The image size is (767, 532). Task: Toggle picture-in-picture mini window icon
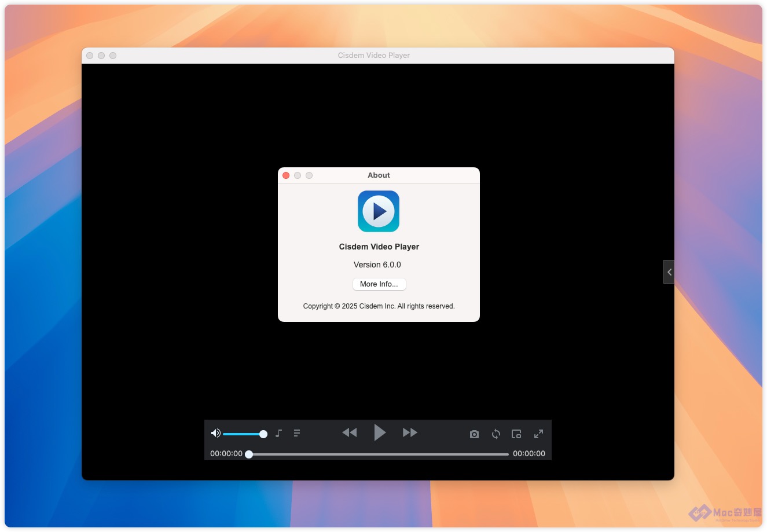516,434
